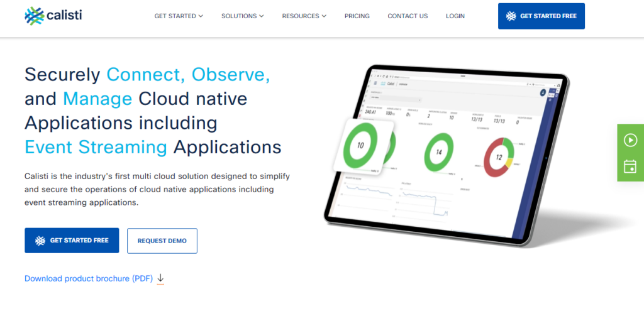Expand the Solutions chevron arrow
644x311 pixels.
[x=262, y=16]
